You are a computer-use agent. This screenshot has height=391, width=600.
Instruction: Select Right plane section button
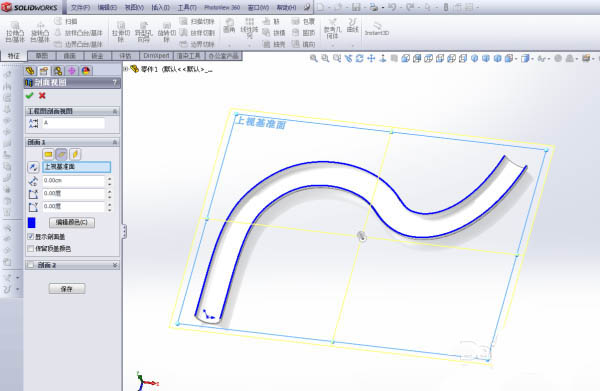pos(75,154)
